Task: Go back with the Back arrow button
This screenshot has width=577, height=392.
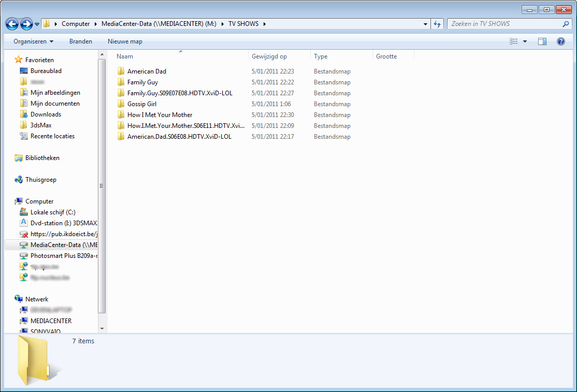Action: tap(12, 24)
